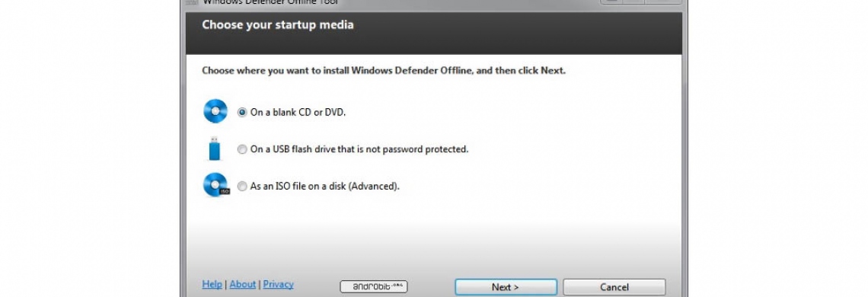
Task: Select the blank CD or DVD radio button
Action: point(242,112)
